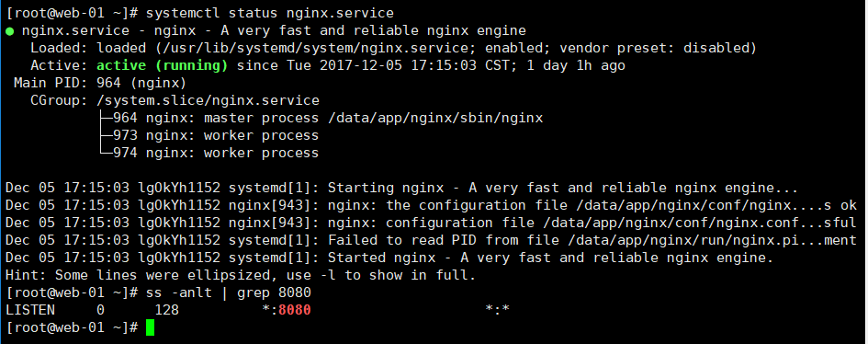This screenshot has height=344, width=868.
Task: Click the green terminal cursor block
Action: pos(150,327)
